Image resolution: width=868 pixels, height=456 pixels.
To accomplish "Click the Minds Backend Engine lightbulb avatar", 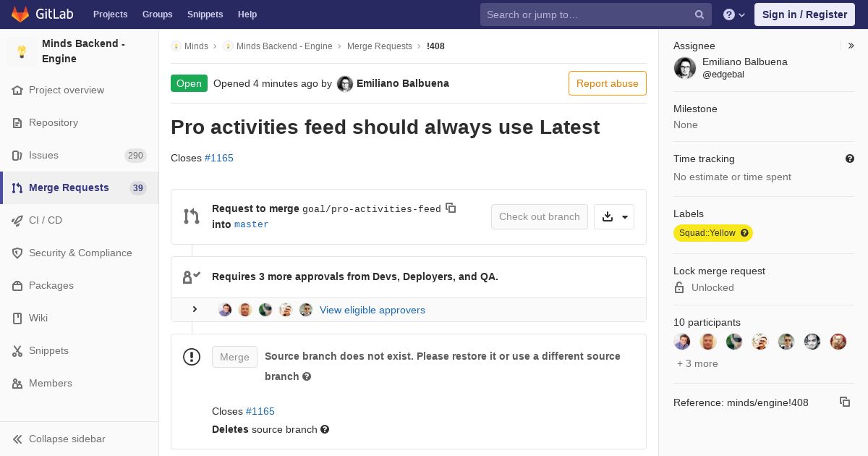I will (x=22, y=51).
